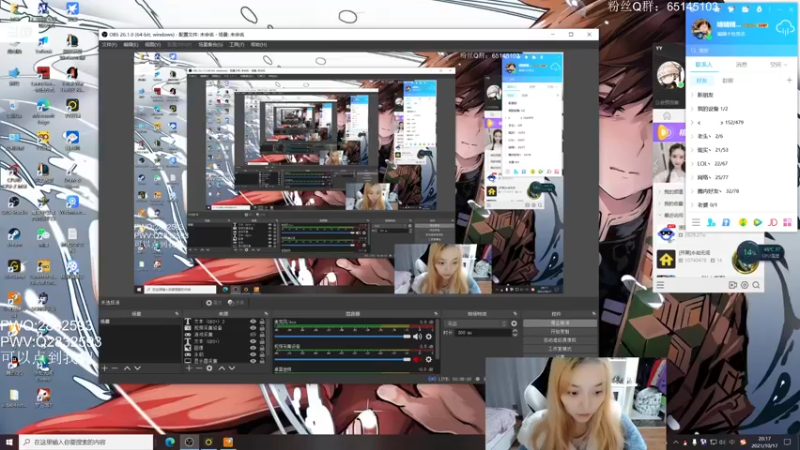The width and height of the screenshot is (800, 450).
Task: Open the 文件(F) menu in OBS
Action: [x=109, y=45]
